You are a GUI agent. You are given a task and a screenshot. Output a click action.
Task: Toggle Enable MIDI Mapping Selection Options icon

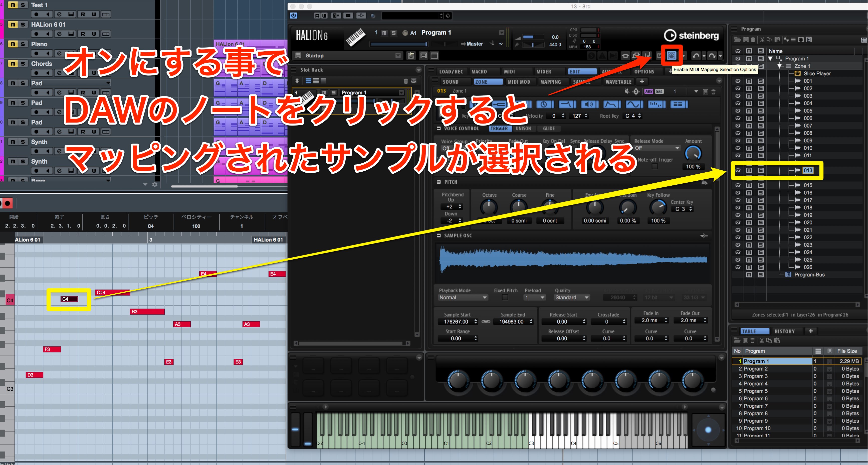671,56
